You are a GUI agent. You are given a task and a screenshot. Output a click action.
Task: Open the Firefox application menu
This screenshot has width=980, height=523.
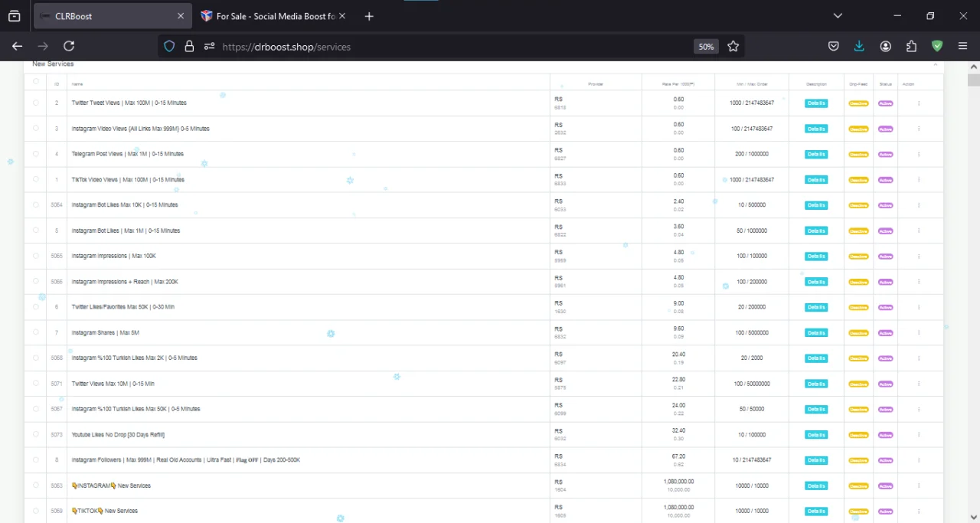tap(962, 47)
